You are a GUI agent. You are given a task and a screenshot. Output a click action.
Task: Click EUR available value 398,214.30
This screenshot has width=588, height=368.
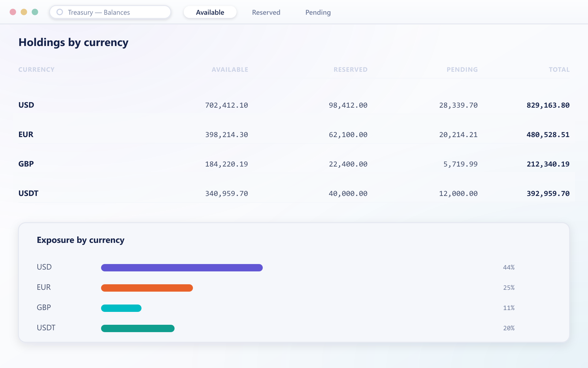227,135
